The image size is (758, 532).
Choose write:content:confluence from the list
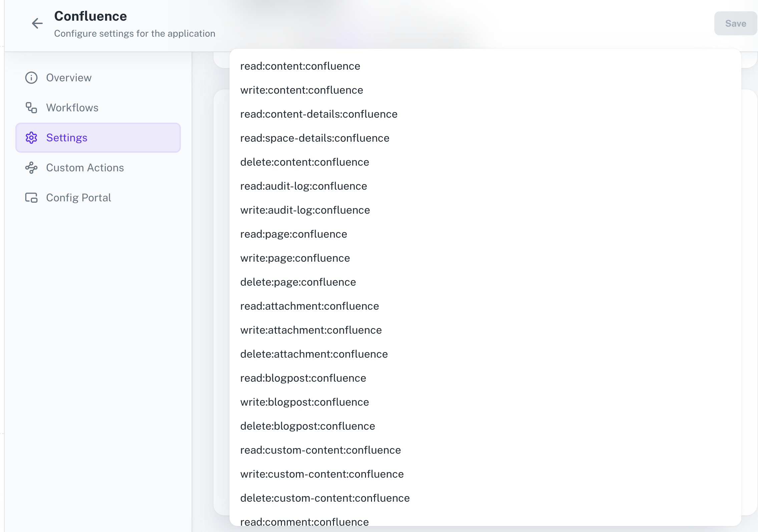coord(302,90)
